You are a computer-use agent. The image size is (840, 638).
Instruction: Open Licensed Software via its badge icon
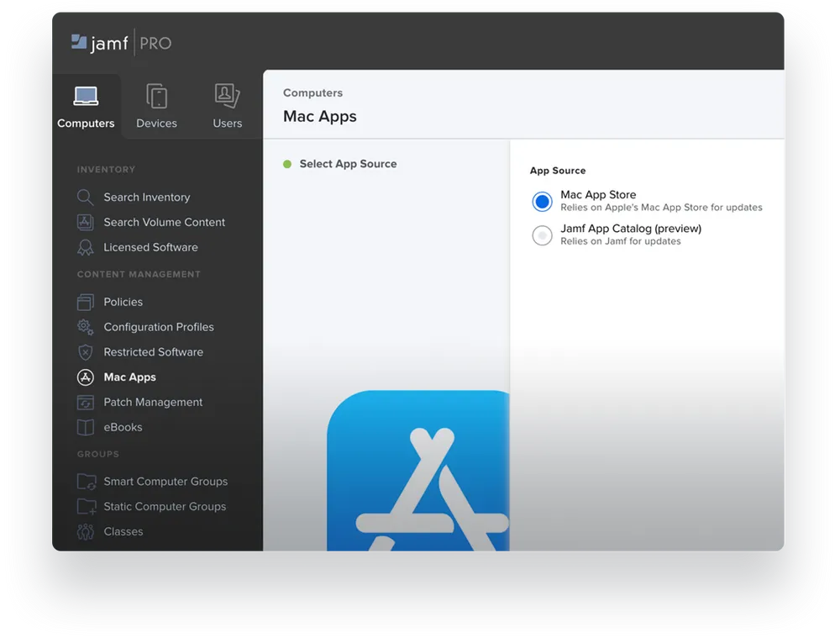click(85, 247)
